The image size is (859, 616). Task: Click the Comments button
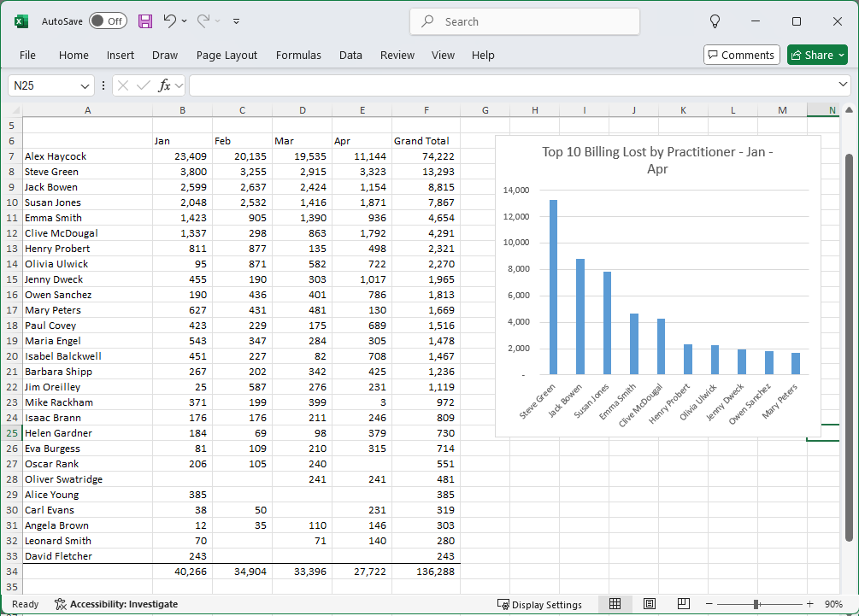pos(741,55)
